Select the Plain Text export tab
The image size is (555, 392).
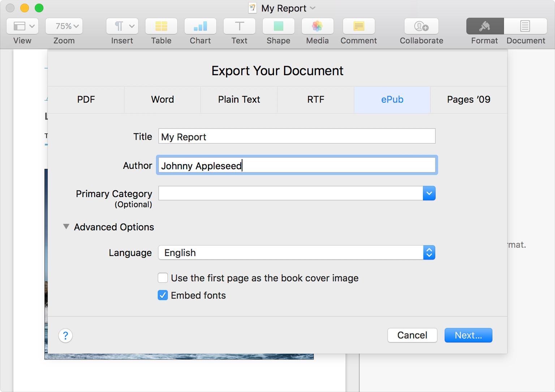point(239,100)
